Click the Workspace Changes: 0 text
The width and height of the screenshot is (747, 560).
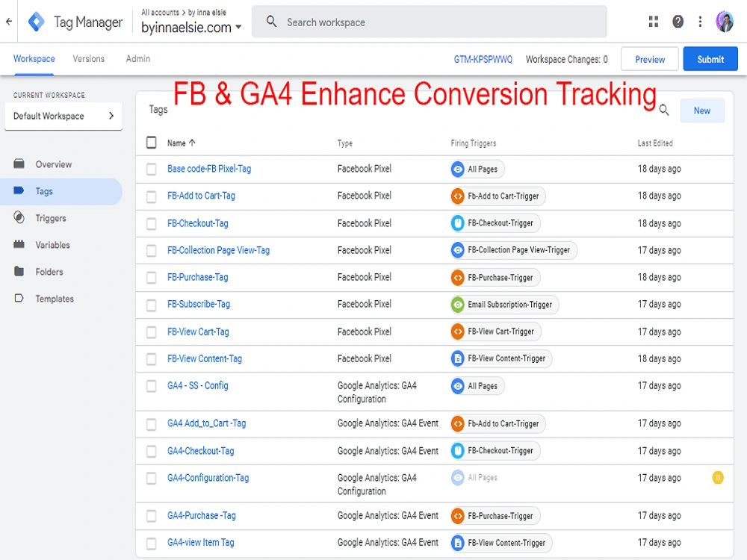[566, 59]
